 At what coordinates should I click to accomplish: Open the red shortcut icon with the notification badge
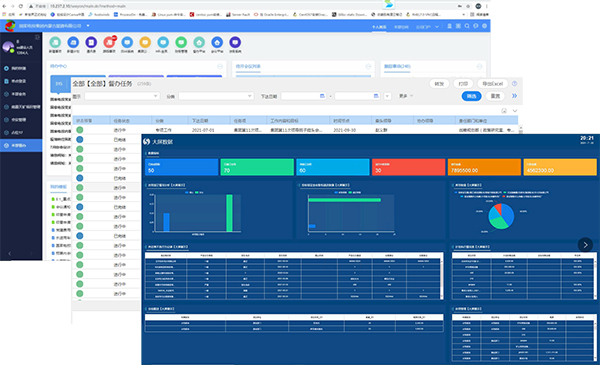tap(109, 42)
